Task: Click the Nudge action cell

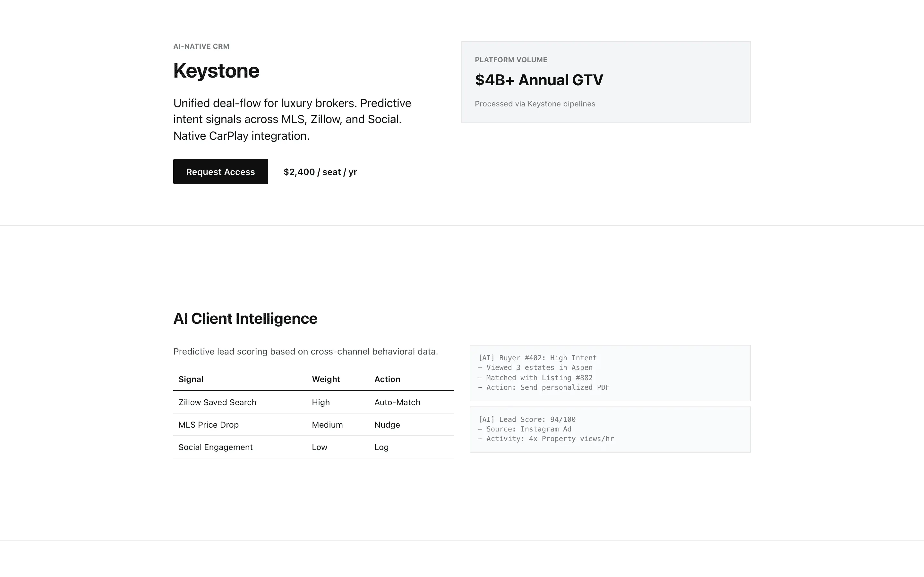Action: pos(387,425)
